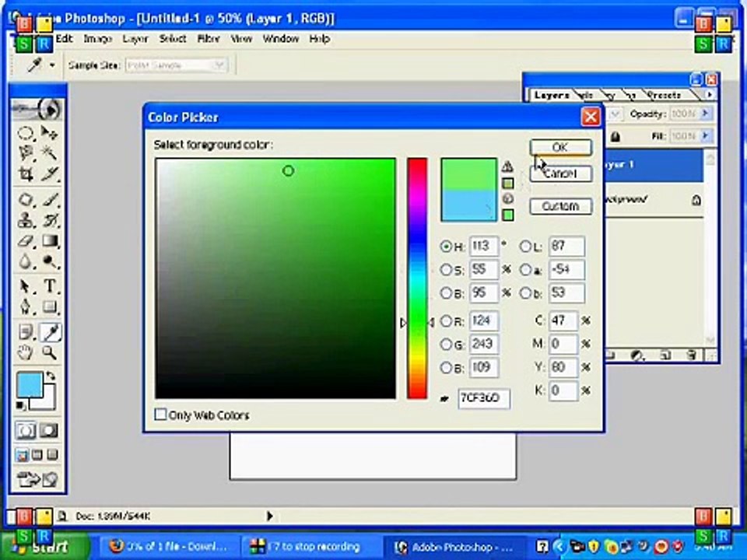The width and height of the screenshot is (747, 560).
Task: Switch to the Layers tab
Action: click(x=551, y=95)
